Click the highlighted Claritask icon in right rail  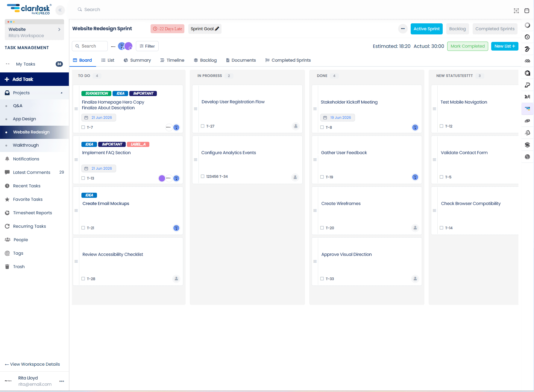(x=527, y=109)
